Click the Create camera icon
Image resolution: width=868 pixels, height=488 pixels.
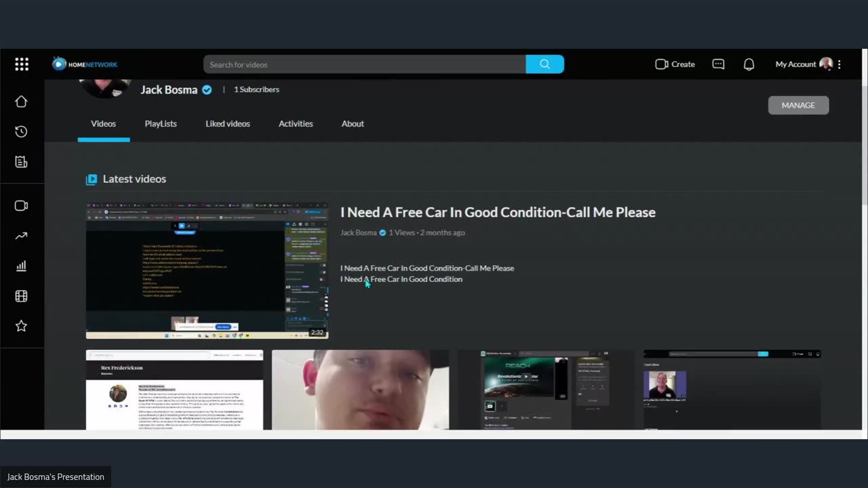(x=662, y=64)
